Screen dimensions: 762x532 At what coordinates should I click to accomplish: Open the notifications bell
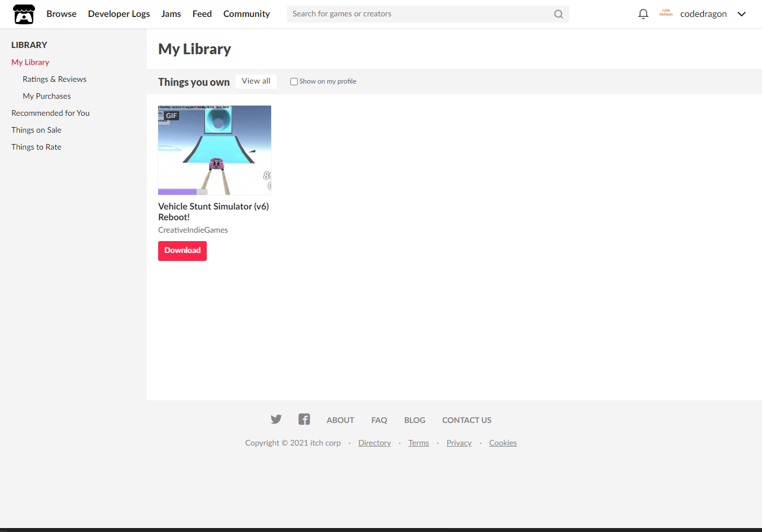click(x=643, y=14)
